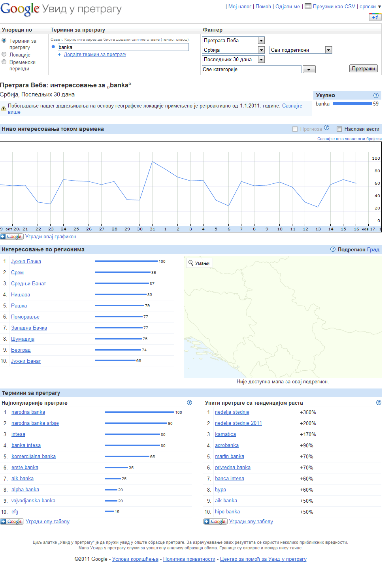This screenshot has height=577, width=392.
Task: Click the narodna banka query link
Action: pyautogui.click(x=28, y=412)
